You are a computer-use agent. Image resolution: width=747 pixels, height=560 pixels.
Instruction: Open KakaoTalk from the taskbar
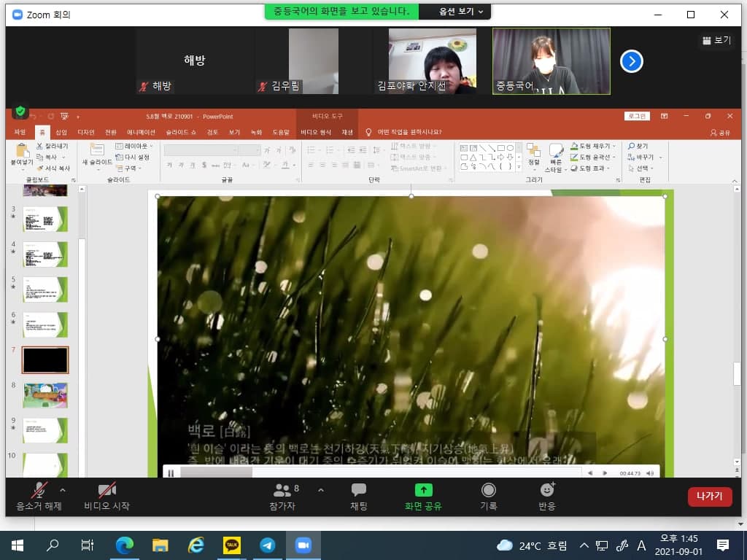pyautogui.click(x=232, y=545)
